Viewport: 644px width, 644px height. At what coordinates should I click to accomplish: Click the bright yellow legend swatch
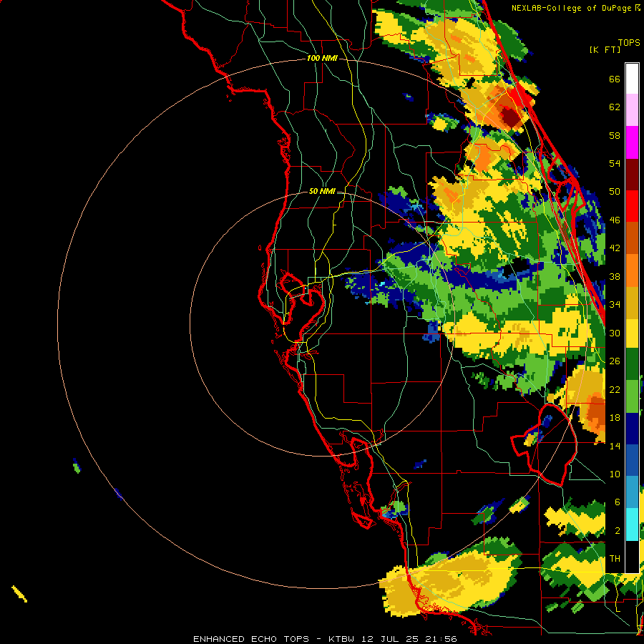pos(632,333)
